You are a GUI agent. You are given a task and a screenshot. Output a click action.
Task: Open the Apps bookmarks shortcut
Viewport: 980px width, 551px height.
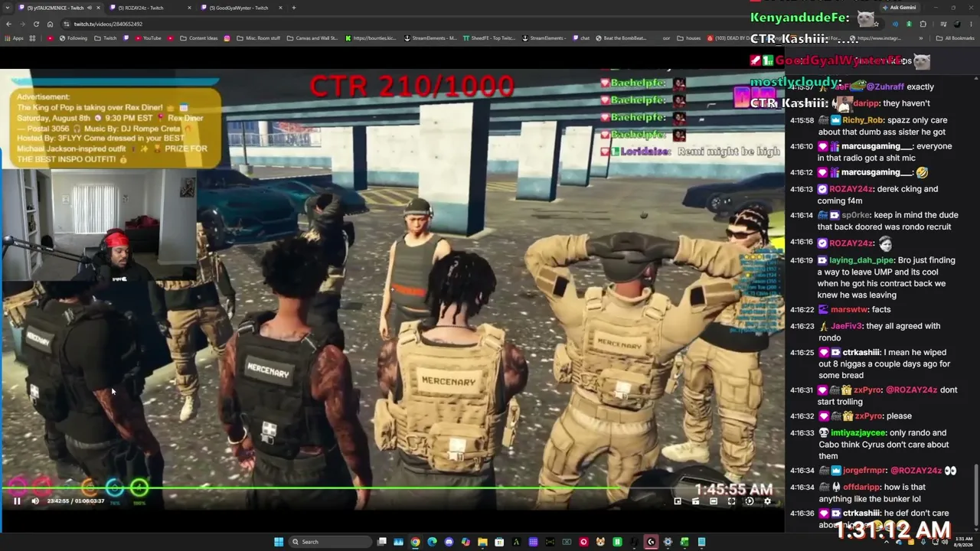pyautogui.click(x=15, y=37)
